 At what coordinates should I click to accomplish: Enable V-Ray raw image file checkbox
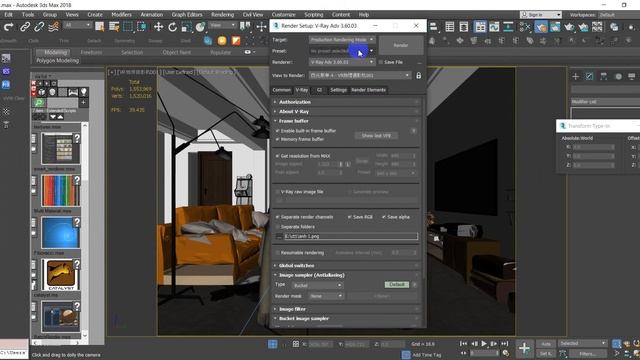tap(278, 191)
